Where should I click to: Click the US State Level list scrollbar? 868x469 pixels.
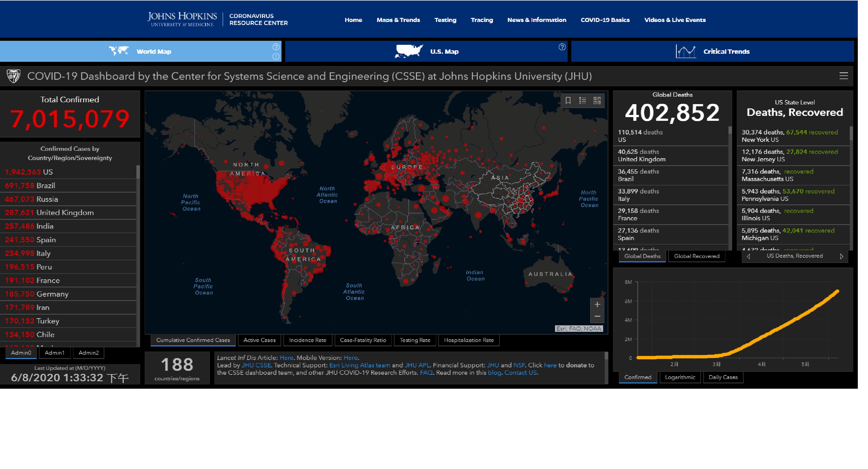click(x=851, y=133)
